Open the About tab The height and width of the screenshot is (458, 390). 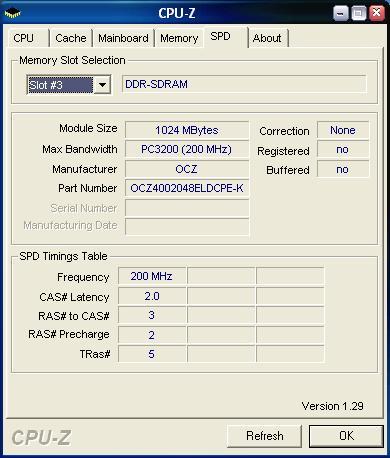268,38
